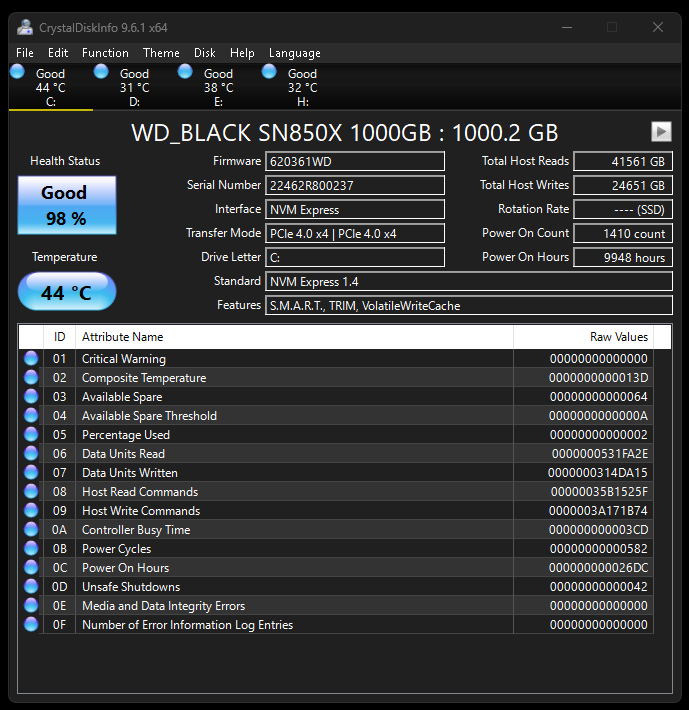Select the E: drive status orb

tap(185, 72)
